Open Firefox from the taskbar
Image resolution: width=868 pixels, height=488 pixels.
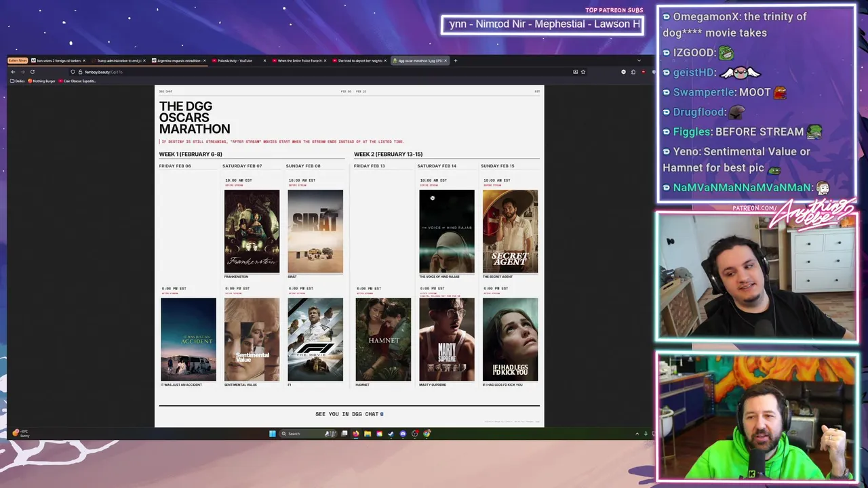(x=356, y=434)
